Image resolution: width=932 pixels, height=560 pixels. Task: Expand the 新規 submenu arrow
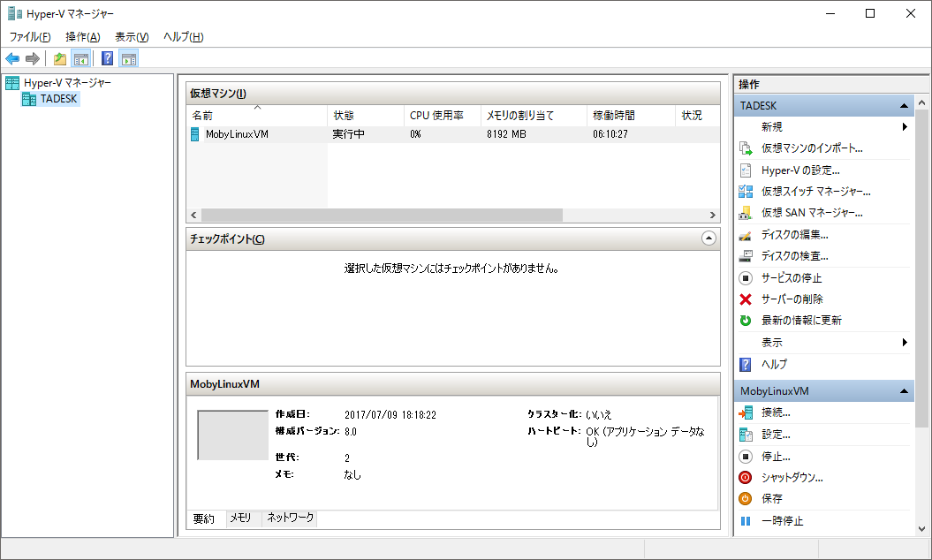coord(905,126)
